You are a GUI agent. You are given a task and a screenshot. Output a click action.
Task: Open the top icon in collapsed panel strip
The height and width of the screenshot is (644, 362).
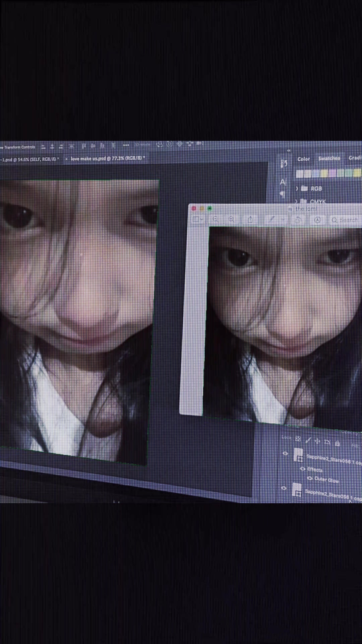click(284, 164)
